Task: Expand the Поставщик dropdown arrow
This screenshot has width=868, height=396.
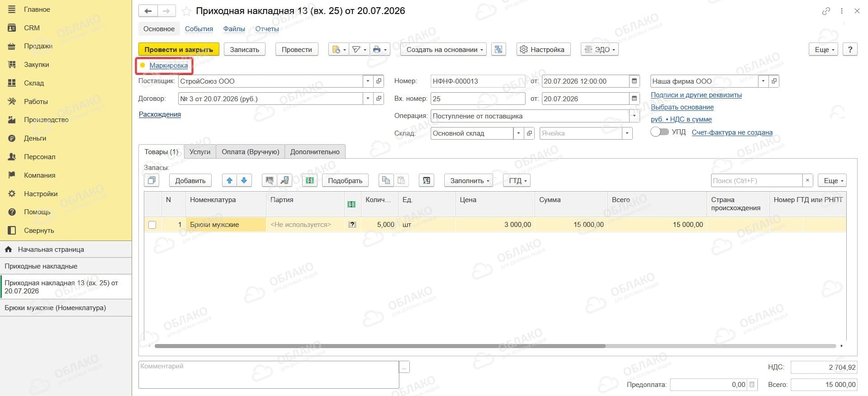Action: [368, 81]
